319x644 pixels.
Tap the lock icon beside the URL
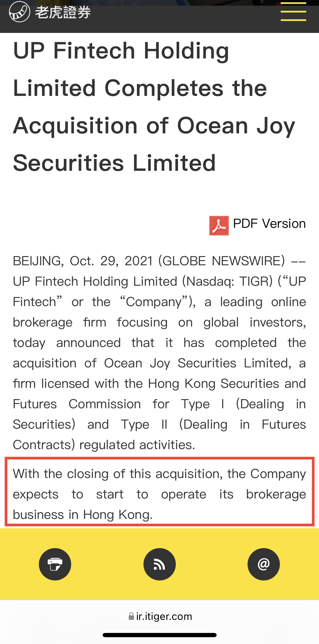(x=131, y=616)
